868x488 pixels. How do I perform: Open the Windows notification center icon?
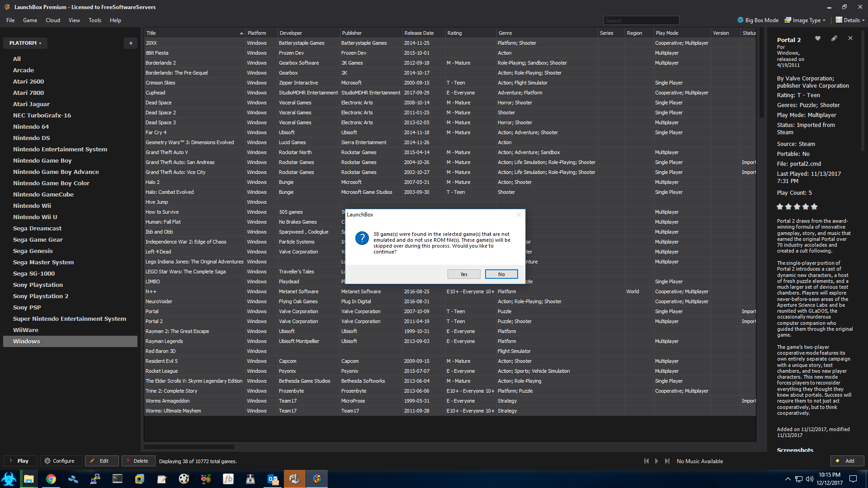click(853, 479)
